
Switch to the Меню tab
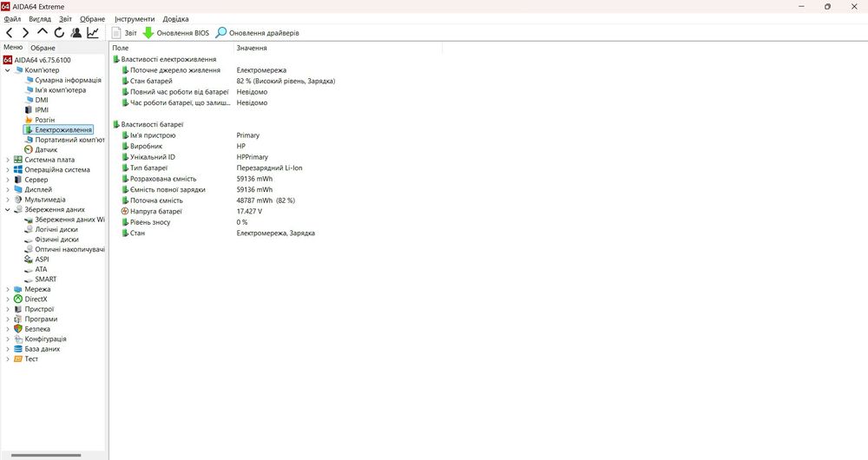coord(13,48)
